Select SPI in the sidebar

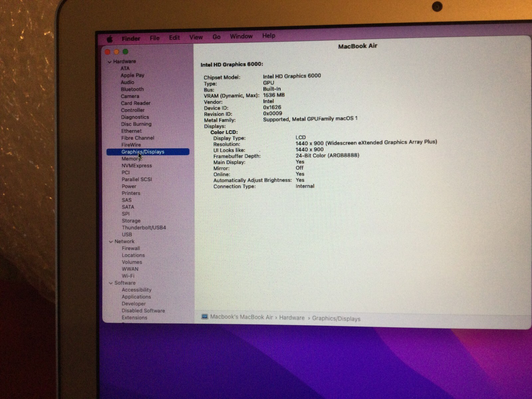[126, 214]
